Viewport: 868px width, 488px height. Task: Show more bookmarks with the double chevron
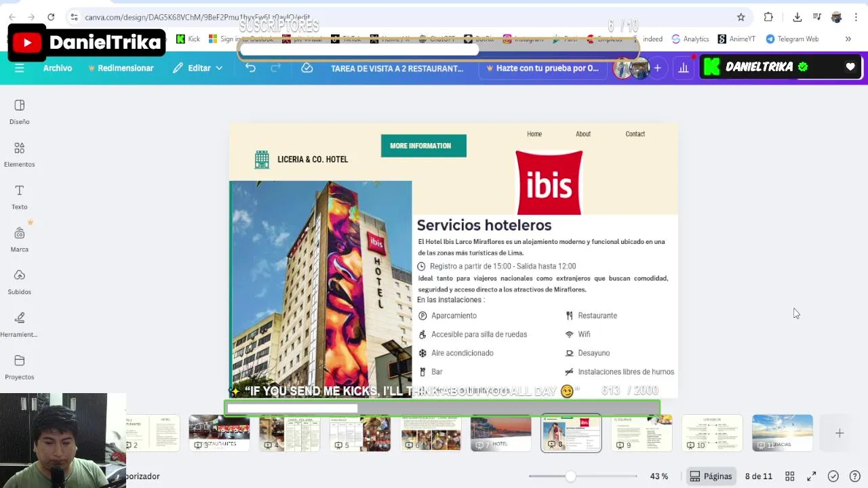[x=848, y=39]
